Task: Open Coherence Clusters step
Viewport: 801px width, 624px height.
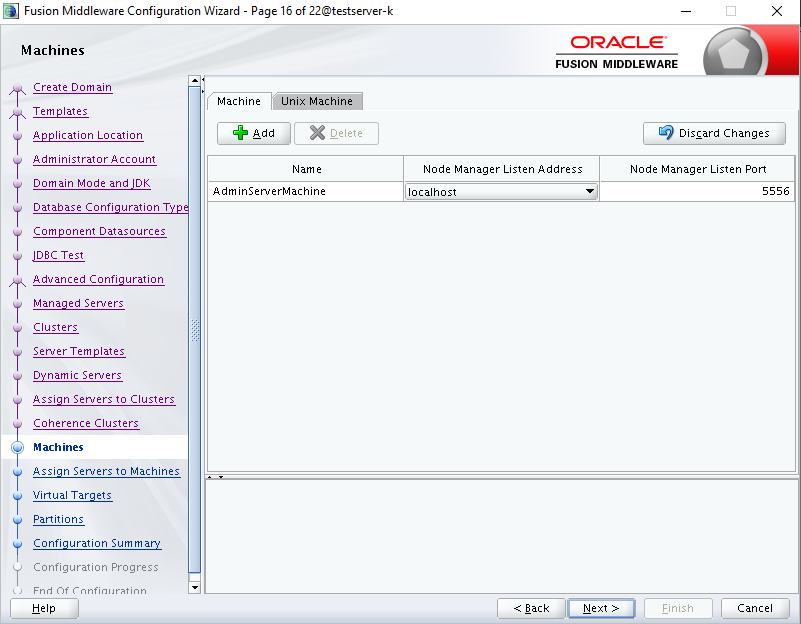Action: click(x=86, y=423)
